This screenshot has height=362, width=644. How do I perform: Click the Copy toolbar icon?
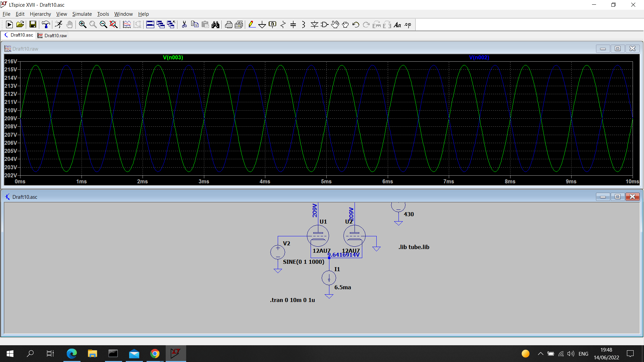(195, 24)
